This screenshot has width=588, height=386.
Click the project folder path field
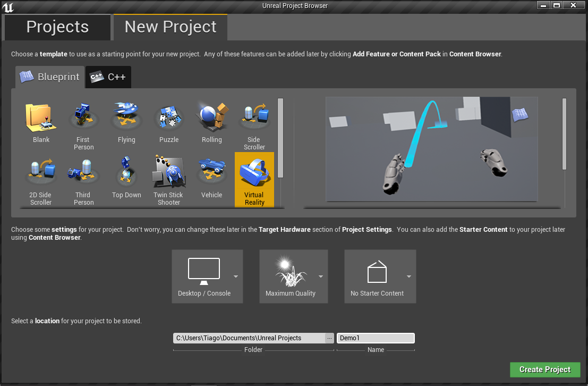coord(249,338)
